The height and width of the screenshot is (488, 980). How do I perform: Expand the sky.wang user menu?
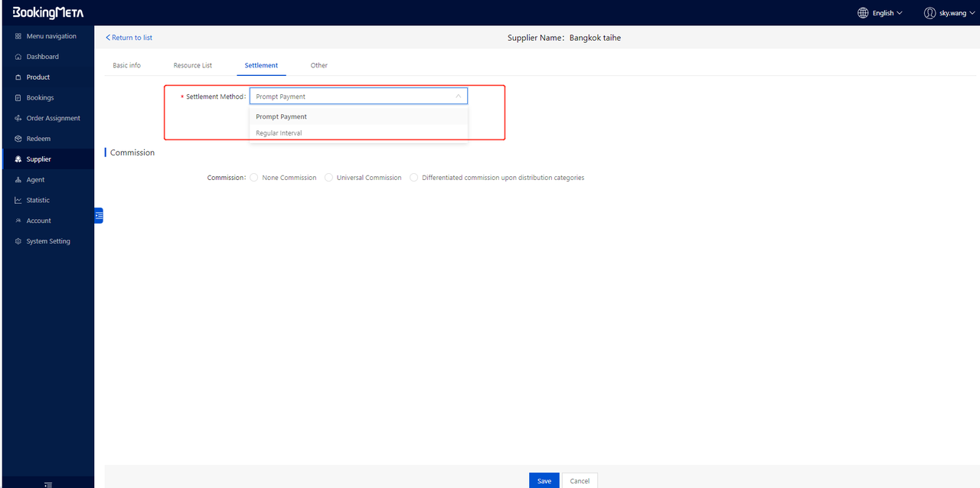coord(949,13)
